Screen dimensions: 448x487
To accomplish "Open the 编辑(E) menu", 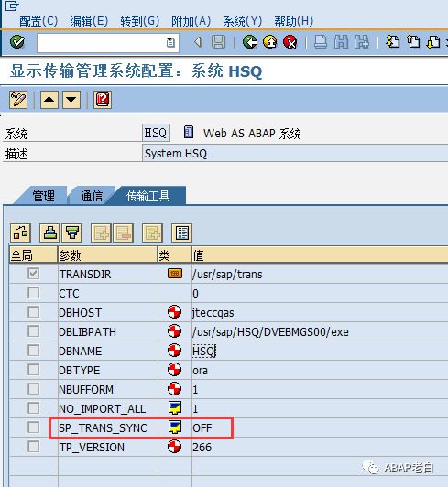I will [89, 21].
